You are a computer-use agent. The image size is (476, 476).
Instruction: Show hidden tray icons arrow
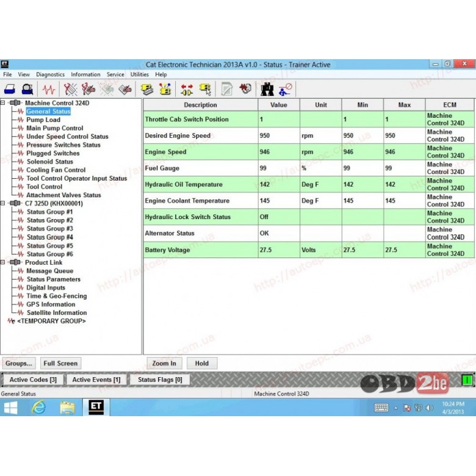395,408
